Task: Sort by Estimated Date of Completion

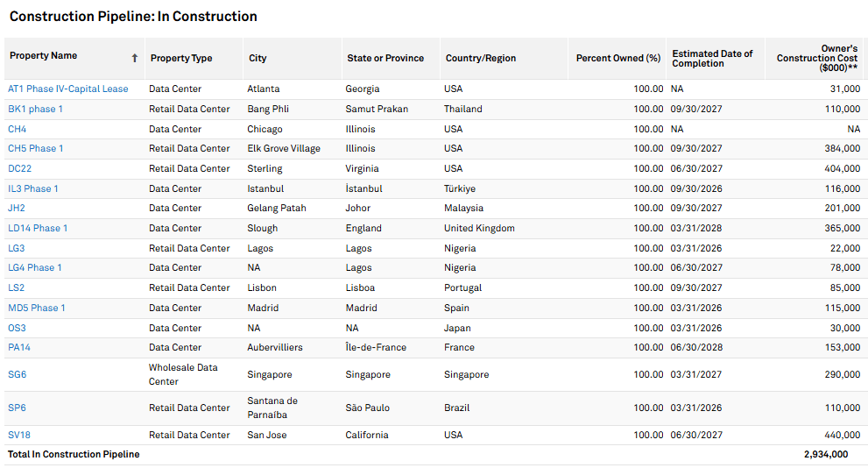Action: click(712, 59)
